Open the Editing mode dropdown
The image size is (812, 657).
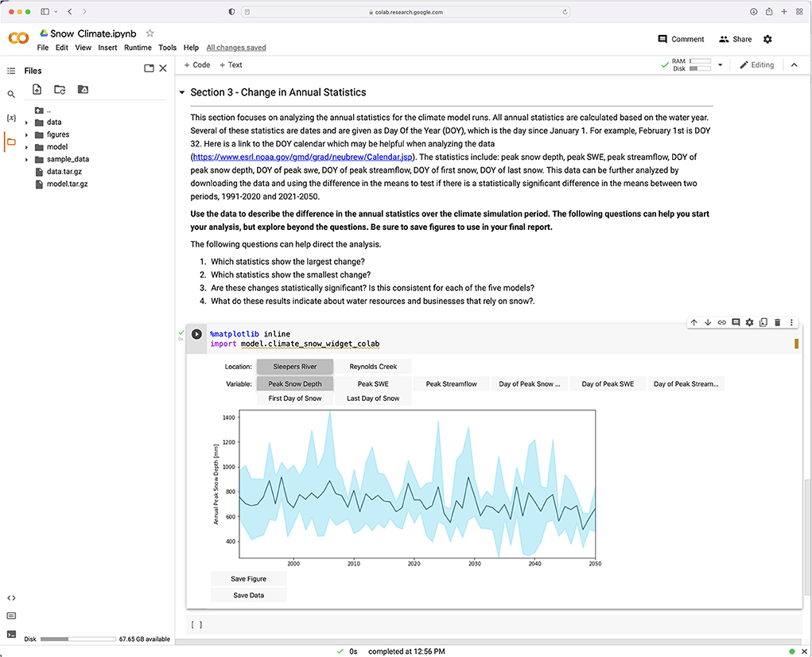pos(756,64)
